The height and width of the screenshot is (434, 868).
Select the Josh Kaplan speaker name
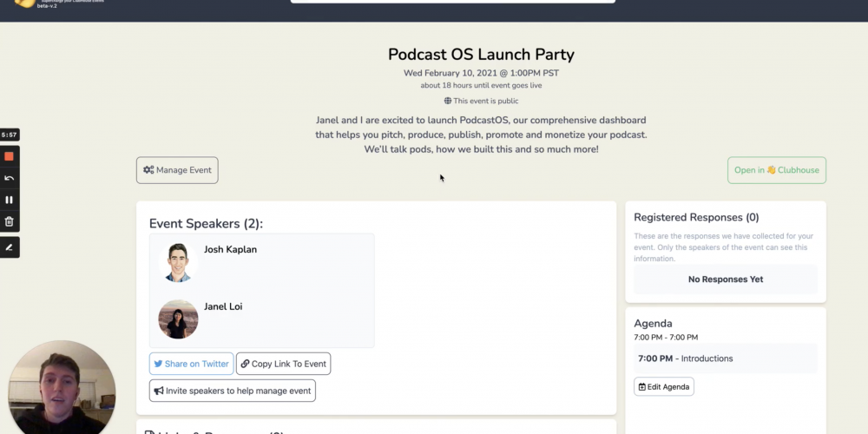tap(230, 250)
